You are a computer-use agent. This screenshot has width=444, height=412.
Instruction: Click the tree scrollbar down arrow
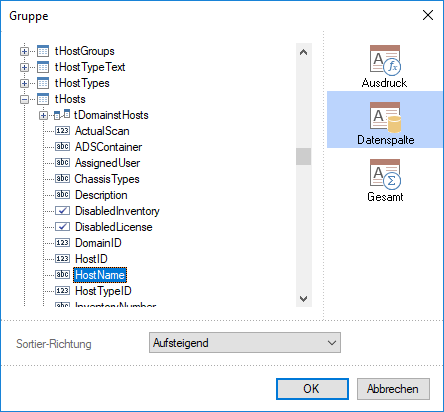(x=304, y=299)
